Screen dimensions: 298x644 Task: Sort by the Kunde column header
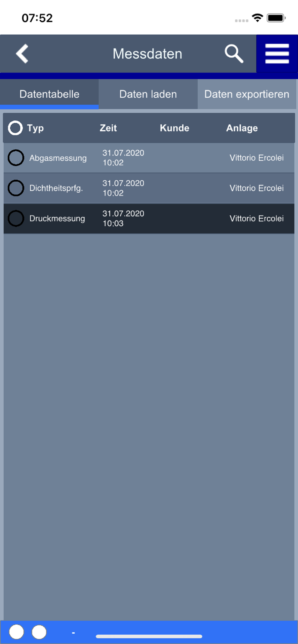pos(174,128)
